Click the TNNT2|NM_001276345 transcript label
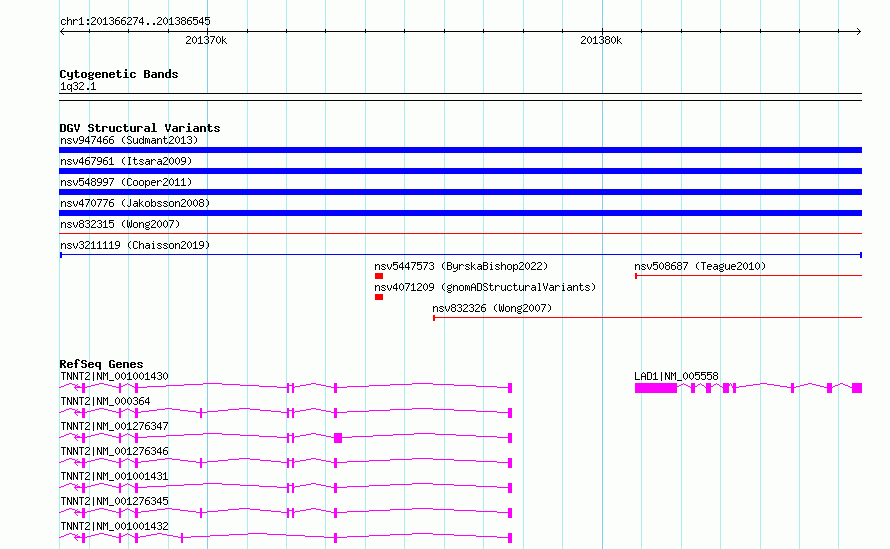Screen dimensions: 890x549 pyautogui.click(x=114, y=501)
